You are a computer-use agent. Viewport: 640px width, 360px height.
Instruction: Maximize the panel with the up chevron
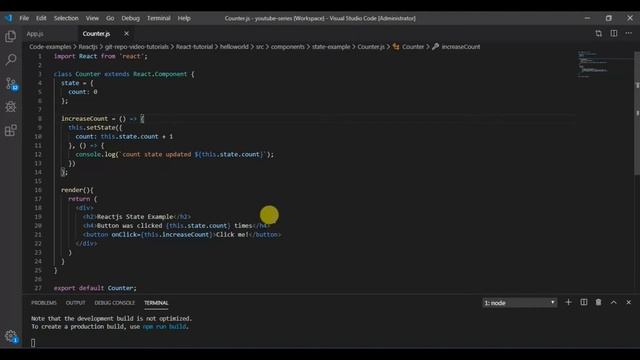click(613, 302)
